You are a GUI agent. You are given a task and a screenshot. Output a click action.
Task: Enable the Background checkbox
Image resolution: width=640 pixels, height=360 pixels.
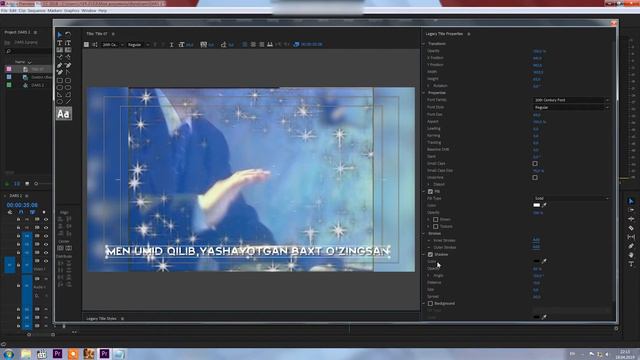[430, 304]
